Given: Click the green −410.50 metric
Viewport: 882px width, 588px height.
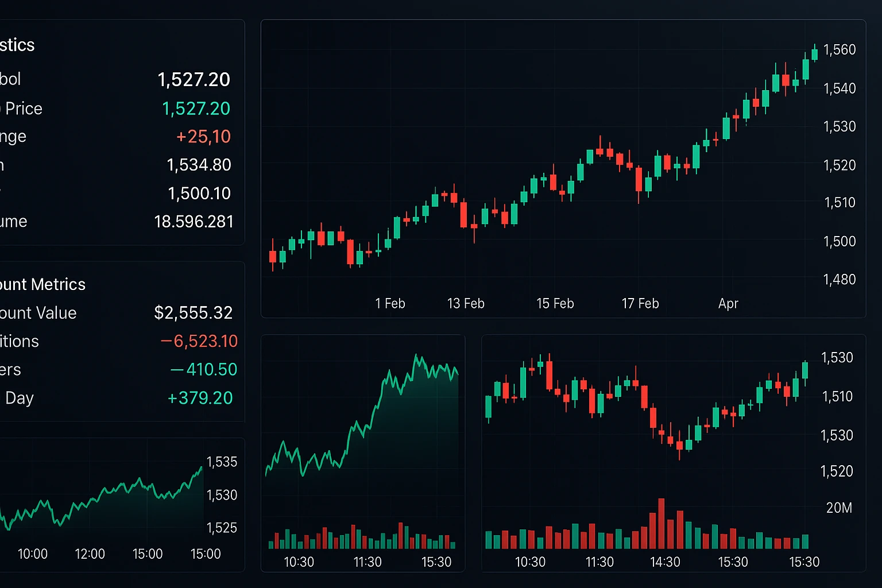Looking at the screenshot, I should click(x=204, y=369).
